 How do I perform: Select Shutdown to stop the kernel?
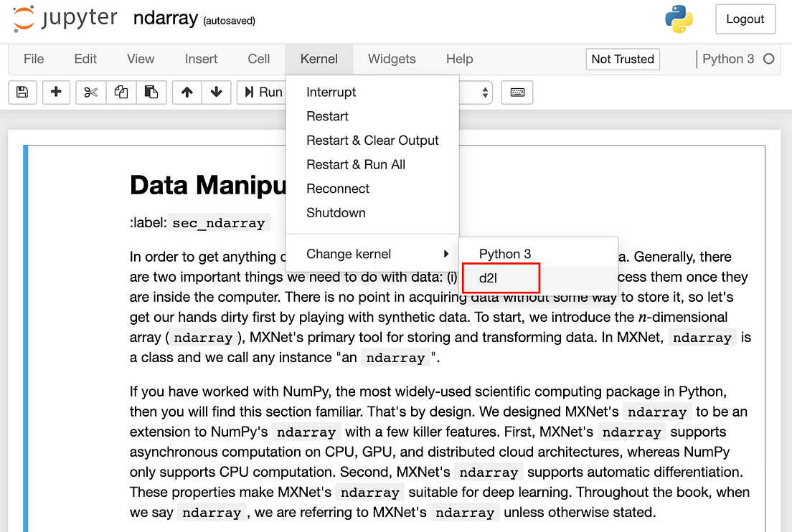click(x=335, y=212)
